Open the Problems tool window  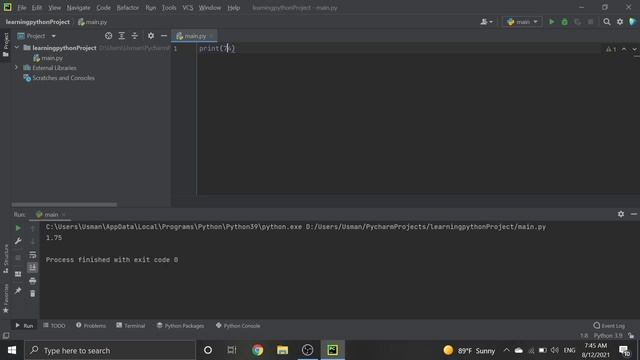click(91, 325)
